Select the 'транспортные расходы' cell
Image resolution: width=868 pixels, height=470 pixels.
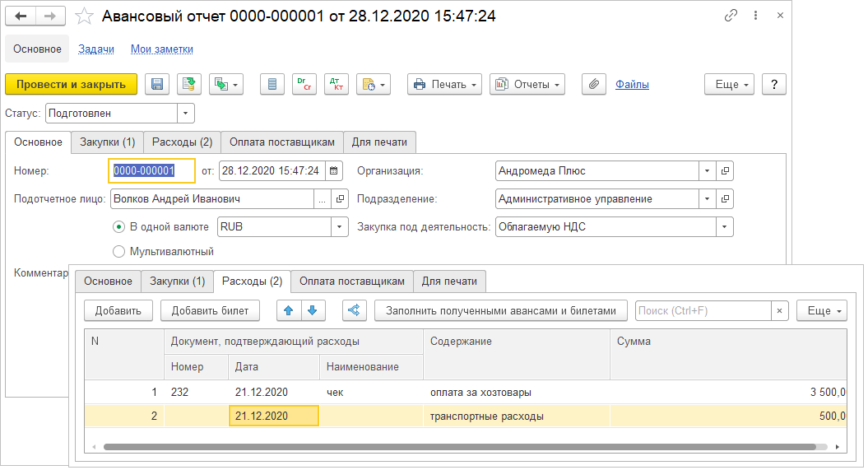click(x=517, y=416)
